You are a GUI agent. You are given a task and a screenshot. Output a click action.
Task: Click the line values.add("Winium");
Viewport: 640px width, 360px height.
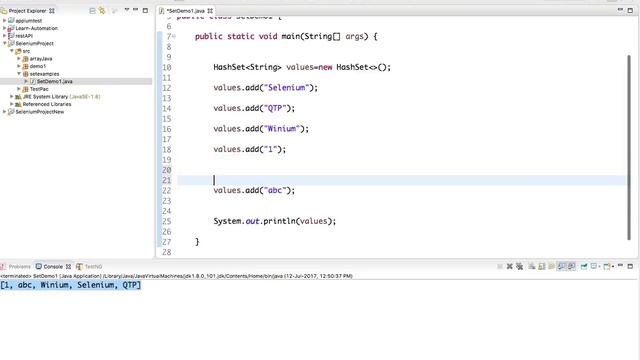point(261,129)
